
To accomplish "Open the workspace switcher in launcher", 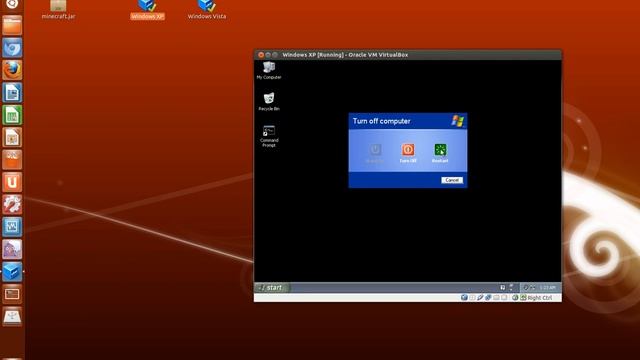I will tap(12, 294).
